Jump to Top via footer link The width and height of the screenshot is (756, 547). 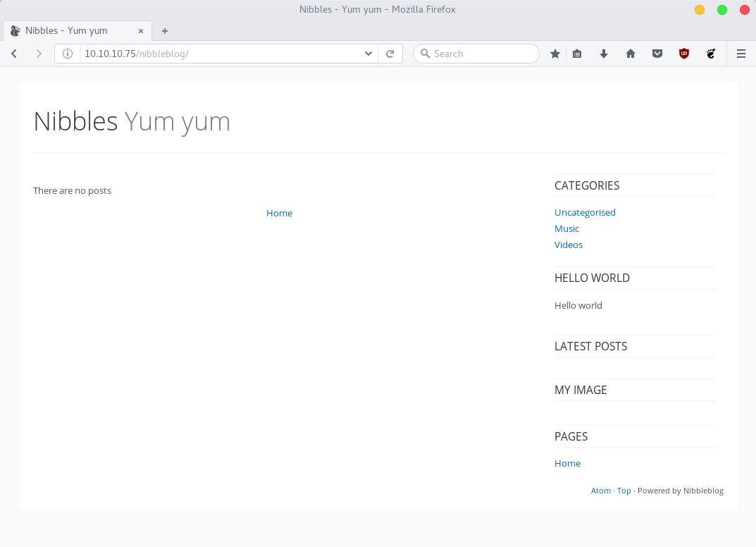624,491
